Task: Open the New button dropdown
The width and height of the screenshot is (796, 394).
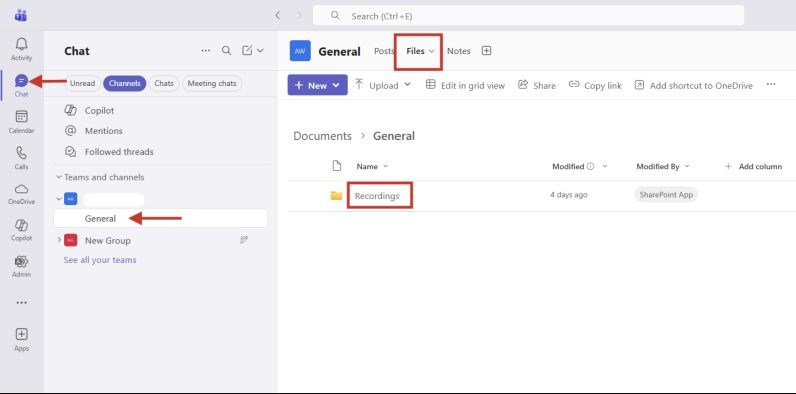Action: click(317, 85)
